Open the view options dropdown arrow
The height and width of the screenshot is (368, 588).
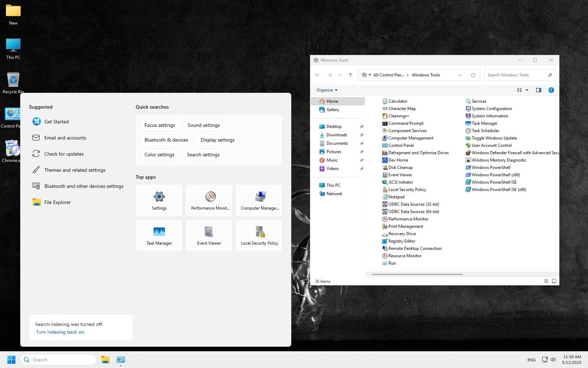(527, 90)
